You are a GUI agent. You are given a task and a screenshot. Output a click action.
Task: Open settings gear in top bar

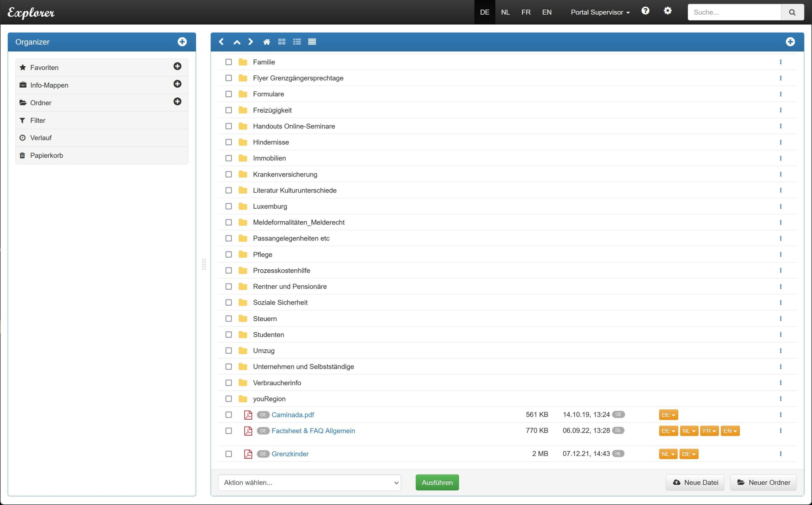tap(667, 11)
